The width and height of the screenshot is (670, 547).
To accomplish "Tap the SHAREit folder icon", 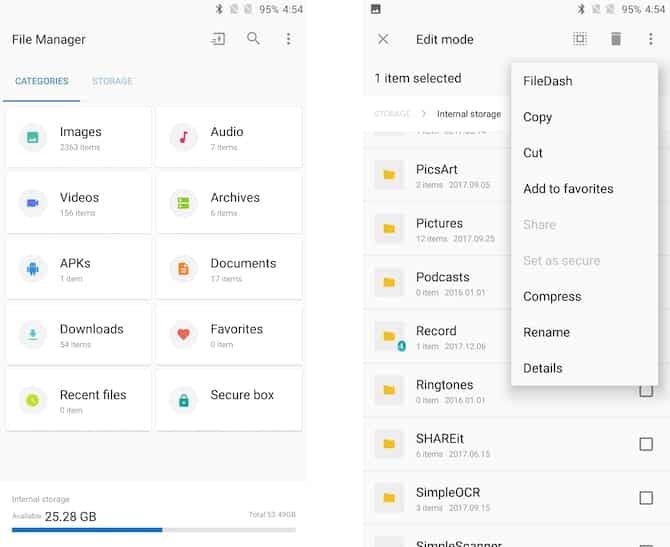I will tap(389, 444).
